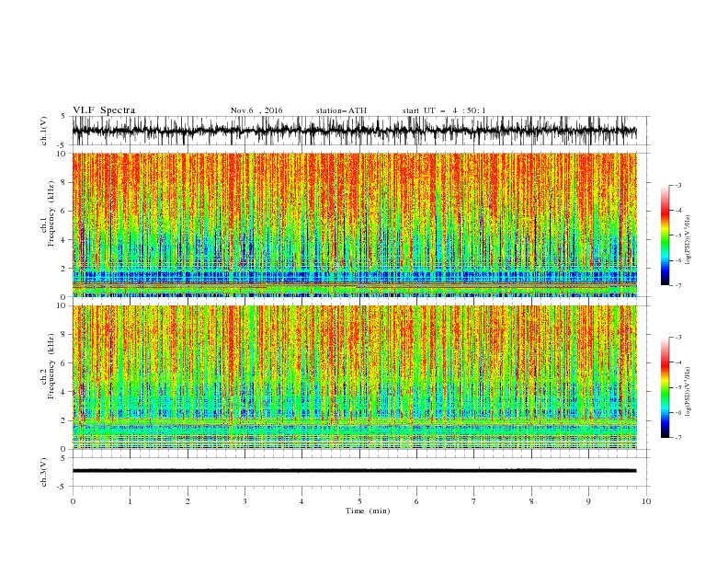Image resolution: width=728 pixels, height=563 pixels.
Task: Click the "-3" label on ch.1 colorbar
Action: [678, 185]
